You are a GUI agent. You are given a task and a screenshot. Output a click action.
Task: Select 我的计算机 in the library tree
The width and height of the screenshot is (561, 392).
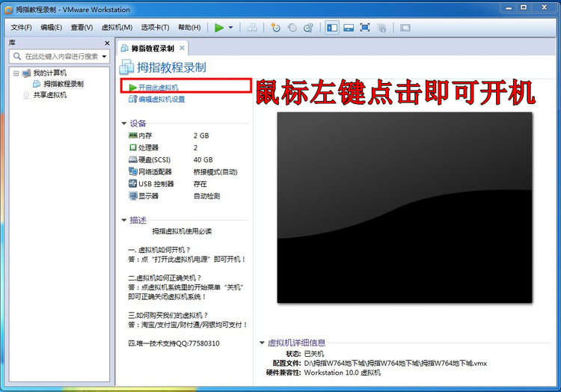pyautogui.click(x=49, y=73)
